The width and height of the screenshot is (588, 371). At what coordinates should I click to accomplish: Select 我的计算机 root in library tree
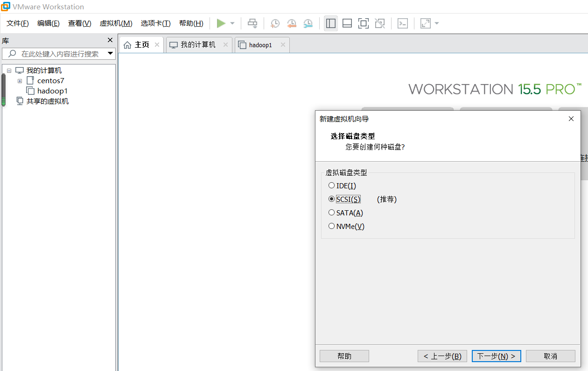44,71
